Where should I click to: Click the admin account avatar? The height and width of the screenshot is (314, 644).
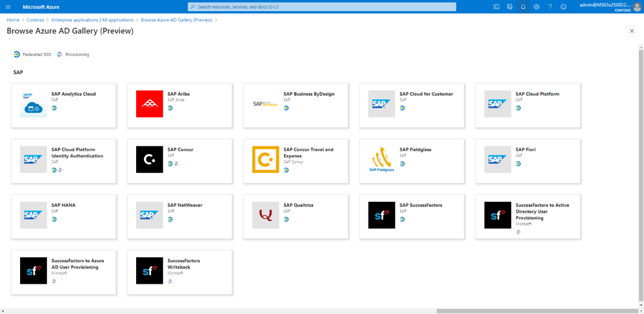coord(637,7)
